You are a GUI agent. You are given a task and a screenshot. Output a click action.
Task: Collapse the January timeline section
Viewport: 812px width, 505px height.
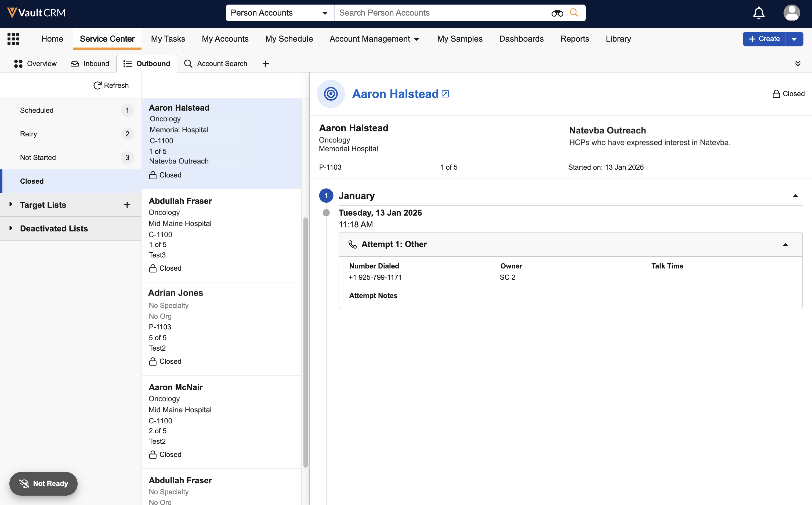click(x=795, y=196)
